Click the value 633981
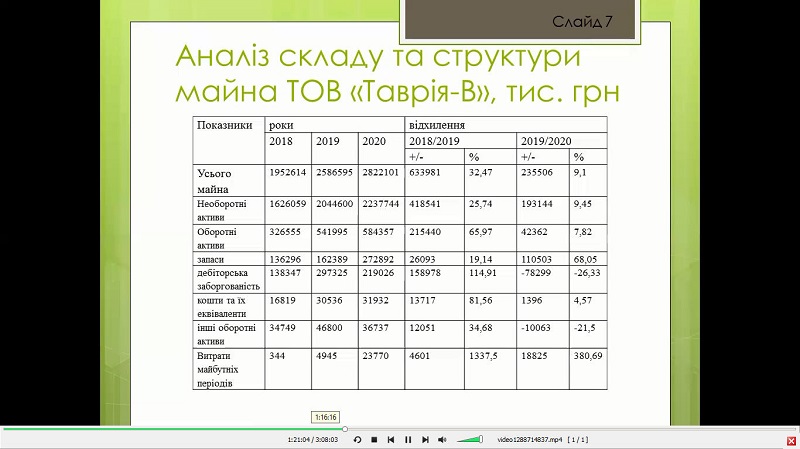The width and height of the screenshot is (800, 449). [x=425, y=172]
